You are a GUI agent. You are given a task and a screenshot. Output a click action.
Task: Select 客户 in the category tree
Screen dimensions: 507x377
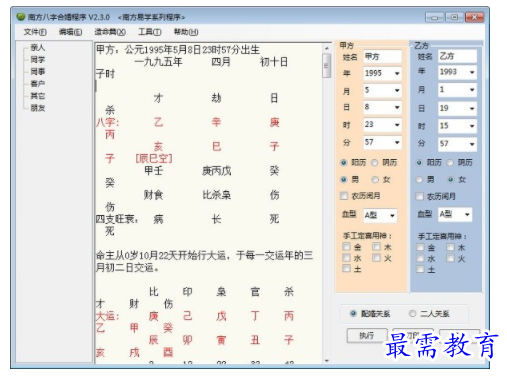[x=38, y=84]
